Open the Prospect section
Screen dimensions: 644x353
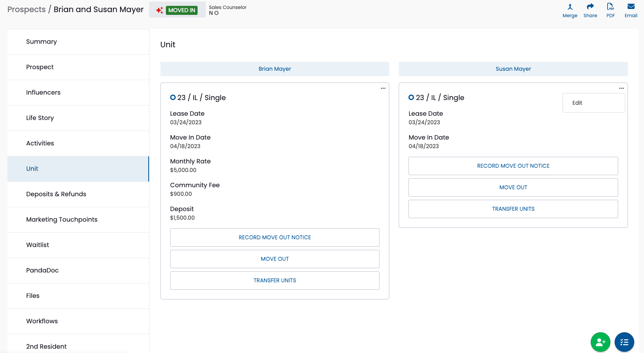(x=78, y=67)
